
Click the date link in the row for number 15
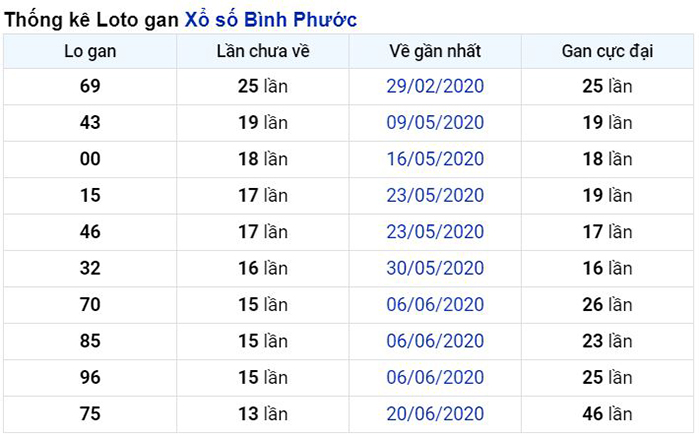point(435,196)
